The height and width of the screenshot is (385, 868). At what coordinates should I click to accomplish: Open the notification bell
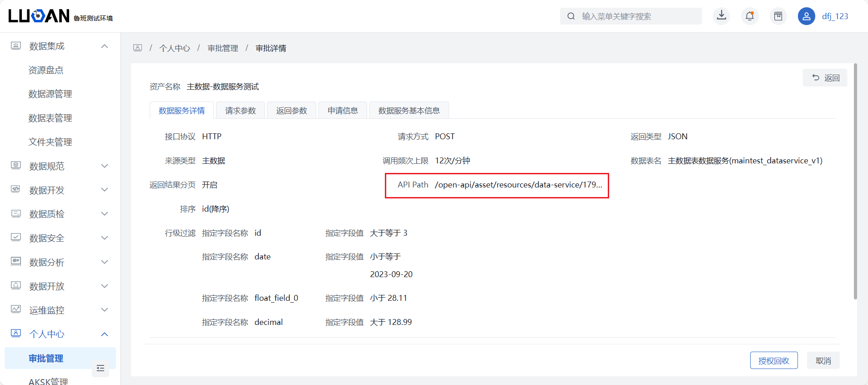tap(750, 16)
